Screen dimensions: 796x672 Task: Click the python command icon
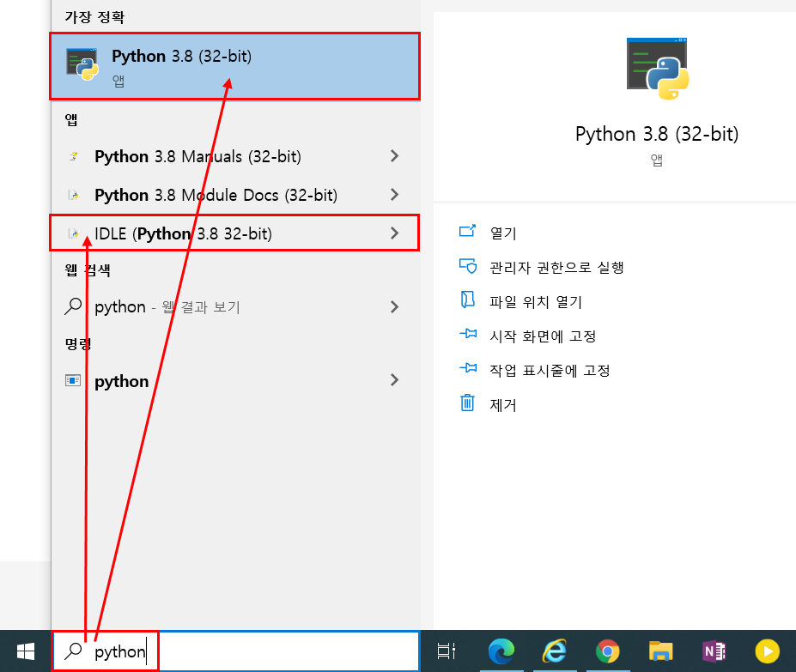73,380
